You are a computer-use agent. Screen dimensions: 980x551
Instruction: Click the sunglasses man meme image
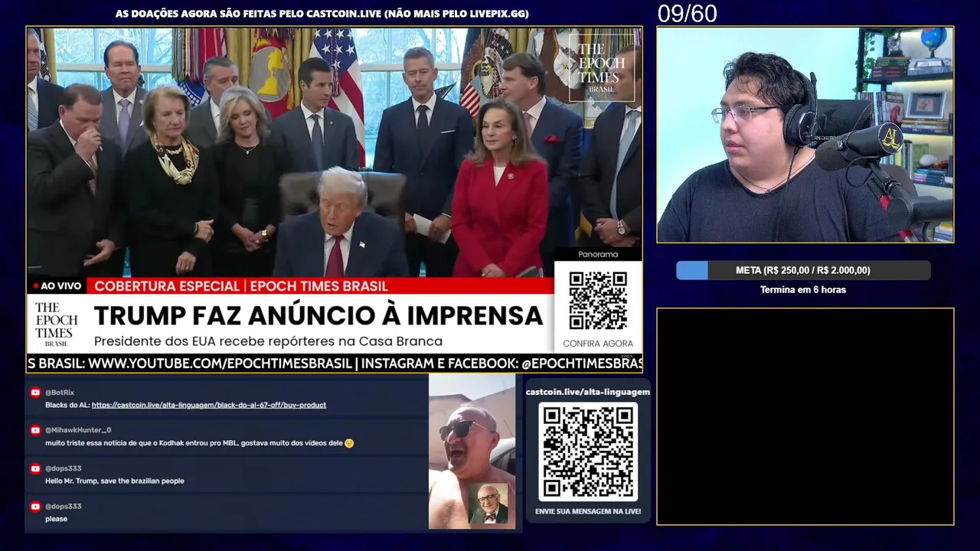[x=472, y=452]
